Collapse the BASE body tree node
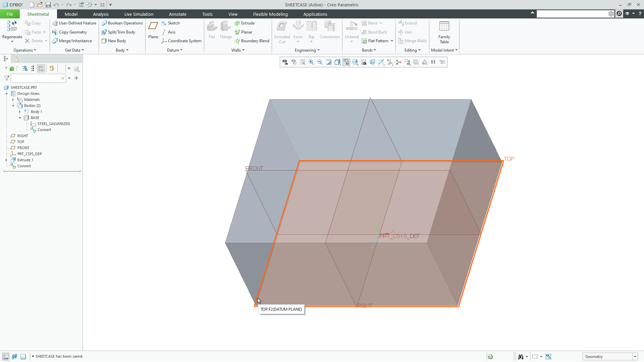 click(20, 118)
